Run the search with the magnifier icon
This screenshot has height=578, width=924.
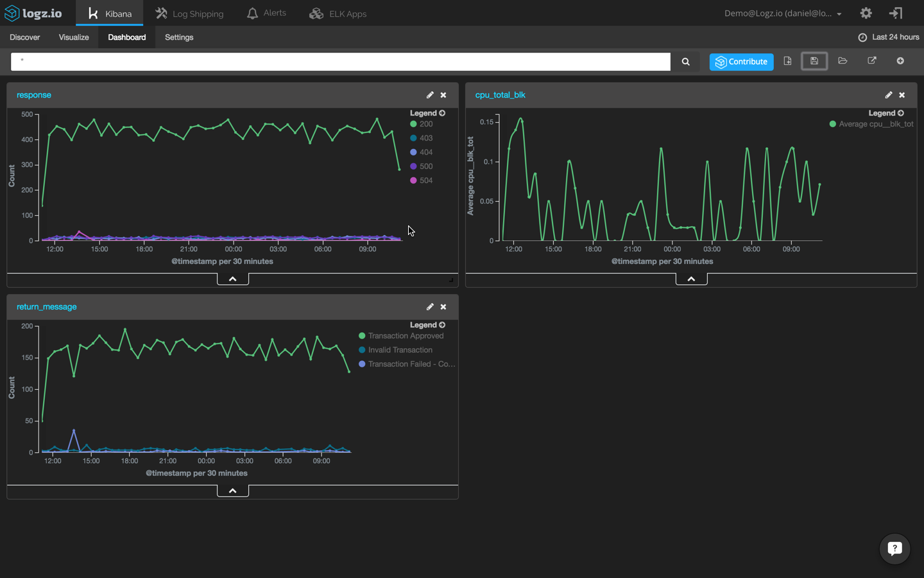(x=685, y=61)
